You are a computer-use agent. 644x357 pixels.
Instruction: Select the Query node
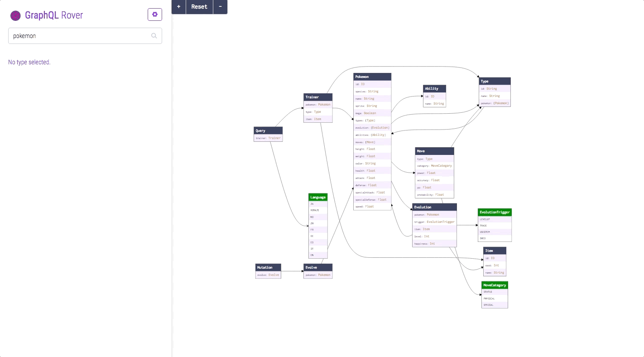point(268,130)
